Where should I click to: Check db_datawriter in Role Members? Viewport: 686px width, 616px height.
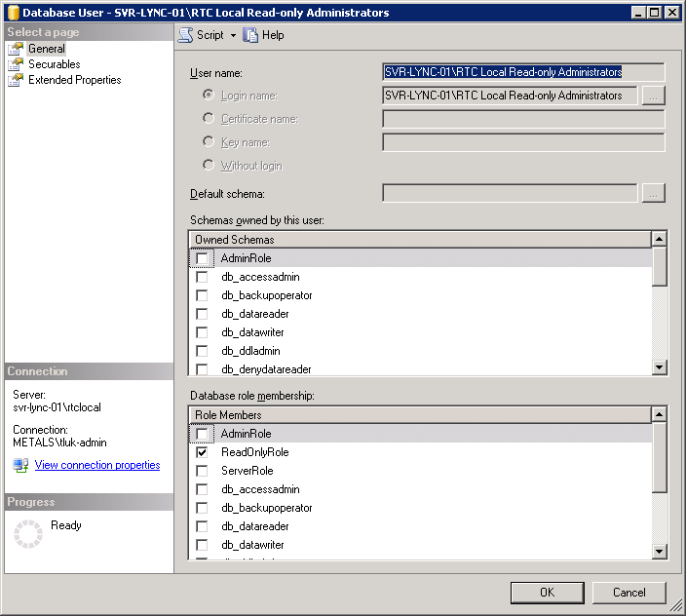pyautogui.click(x=202, y=545)
